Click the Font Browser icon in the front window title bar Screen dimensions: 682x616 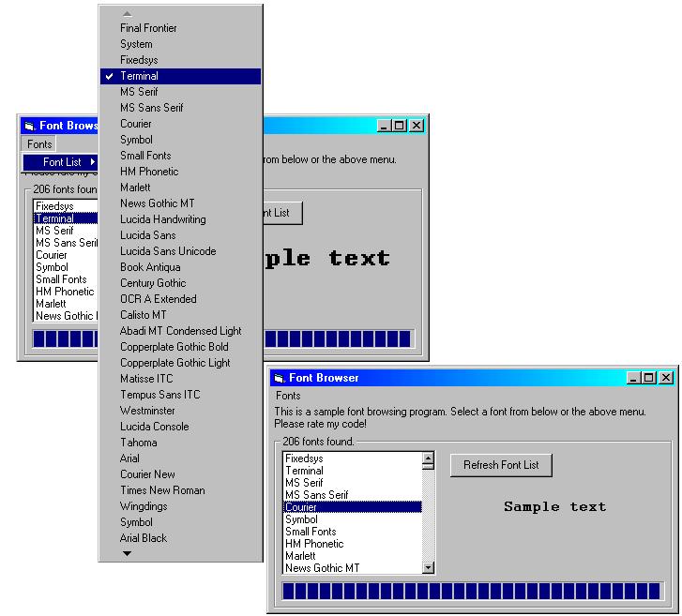[279, 378]
